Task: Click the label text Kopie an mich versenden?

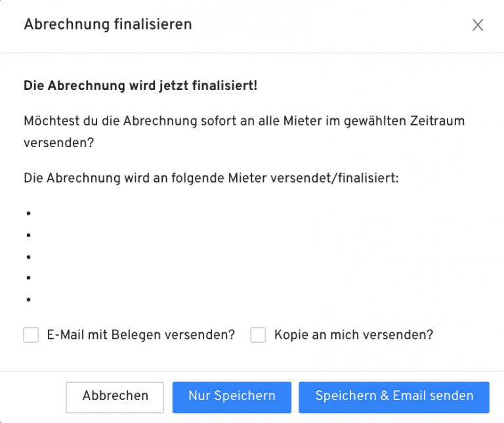Action: (x=354, y=334)
